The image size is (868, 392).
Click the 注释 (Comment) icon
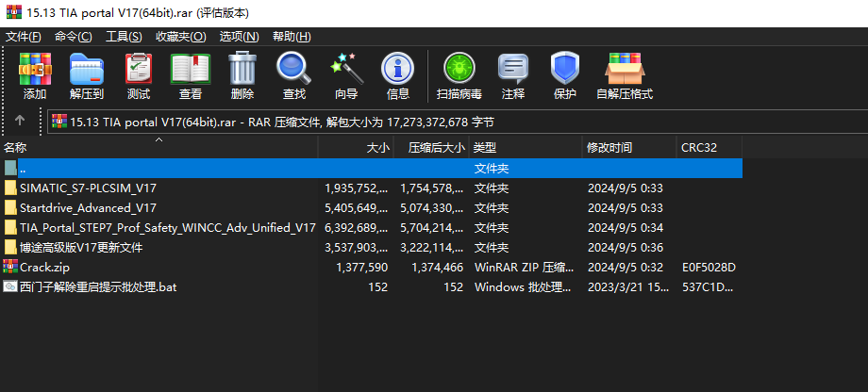pos(513,69)
